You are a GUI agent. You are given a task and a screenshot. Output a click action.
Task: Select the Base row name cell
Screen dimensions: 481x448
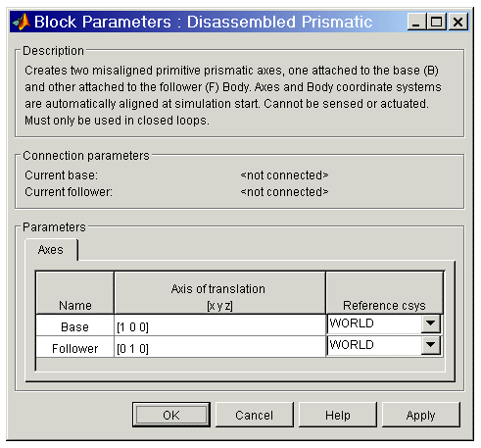tap(75, 325)
